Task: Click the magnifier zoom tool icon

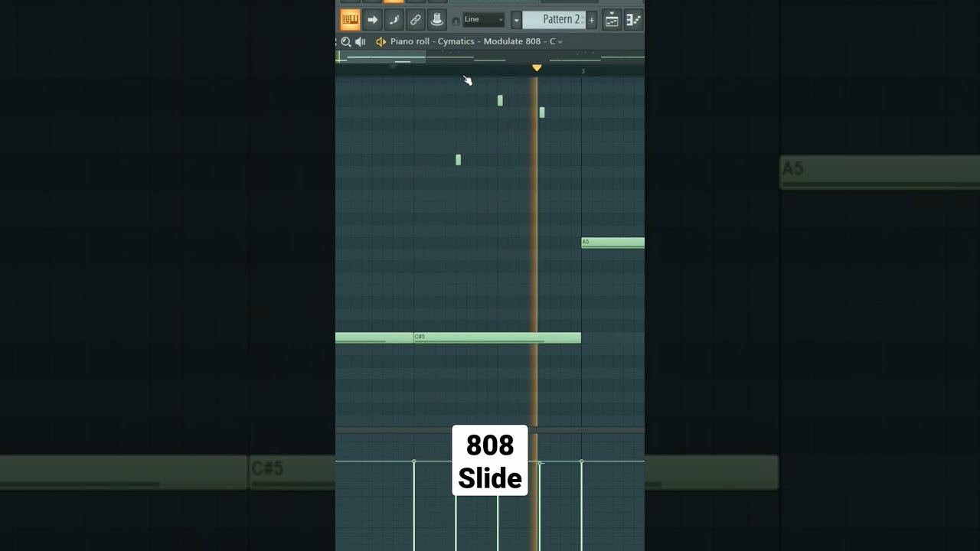Action: click(346, 41)
